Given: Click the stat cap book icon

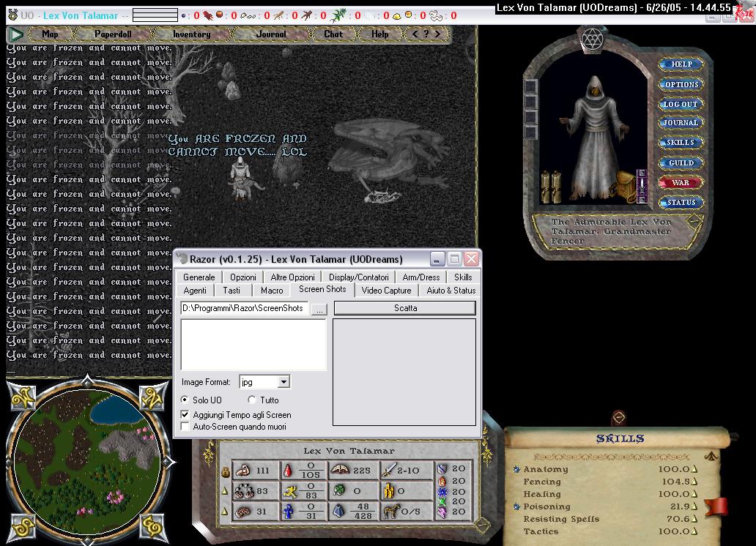Looking at the screenshot, I should coord(340,470).
